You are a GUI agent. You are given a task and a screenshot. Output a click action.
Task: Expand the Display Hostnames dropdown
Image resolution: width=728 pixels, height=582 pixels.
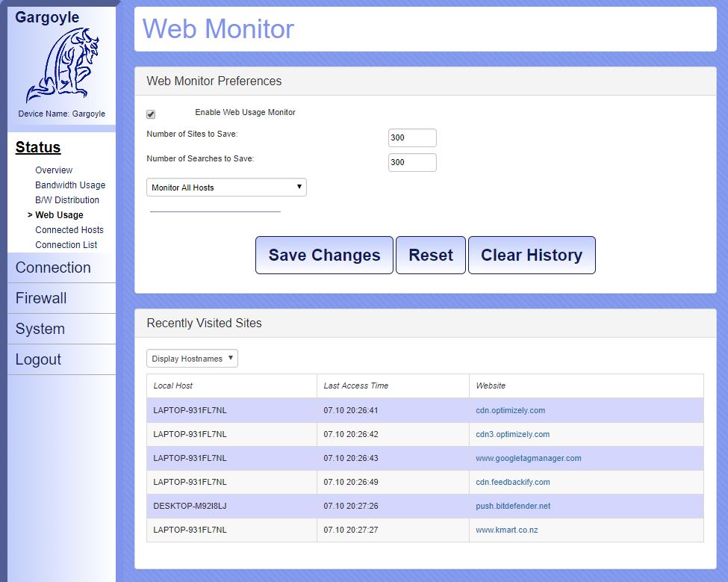[x=192, y=359]
